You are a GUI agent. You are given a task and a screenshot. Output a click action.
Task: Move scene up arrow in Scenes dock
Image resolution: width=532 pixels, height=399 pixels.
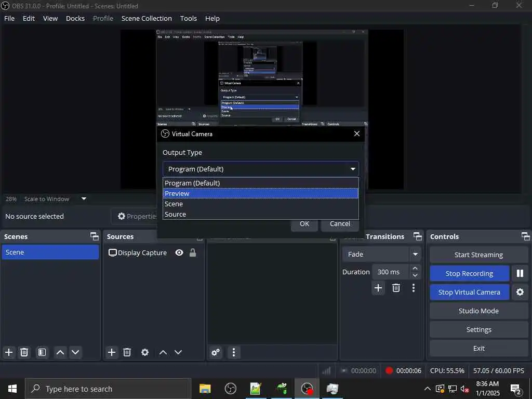point(60,352)
